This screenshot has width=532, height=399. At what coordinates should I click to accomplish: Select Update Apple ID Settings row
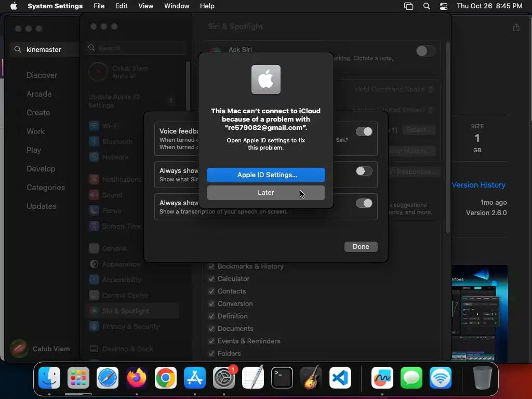132,101
